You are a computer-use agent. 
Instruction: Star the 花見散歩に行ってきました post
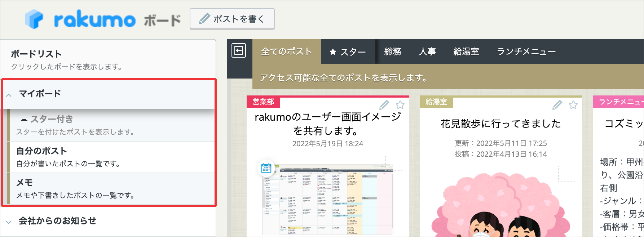click(x=573, y=105)
